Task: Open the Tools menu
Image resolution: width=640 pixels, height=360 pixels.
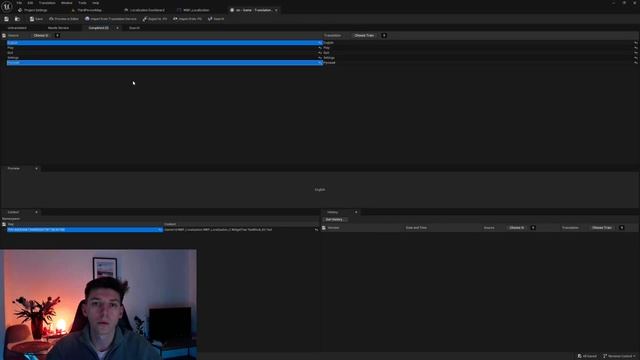Action: [x=82, y=3]
